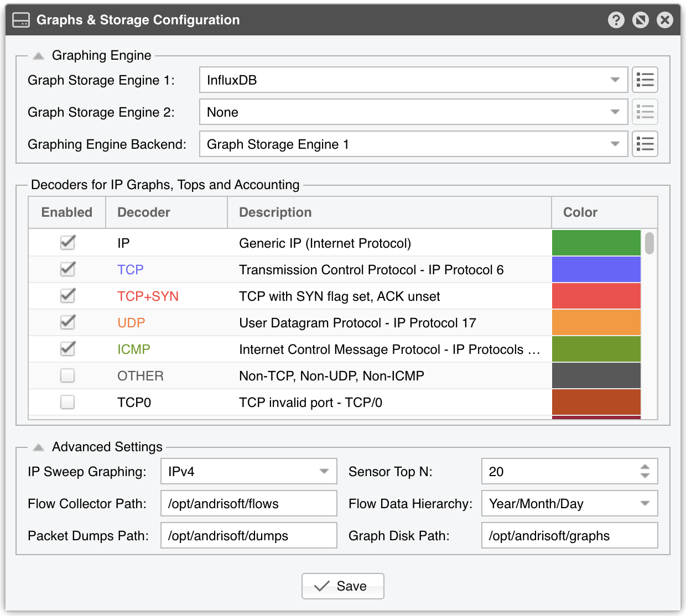Click the Flow Collector Path field

(x=248, y=504)
